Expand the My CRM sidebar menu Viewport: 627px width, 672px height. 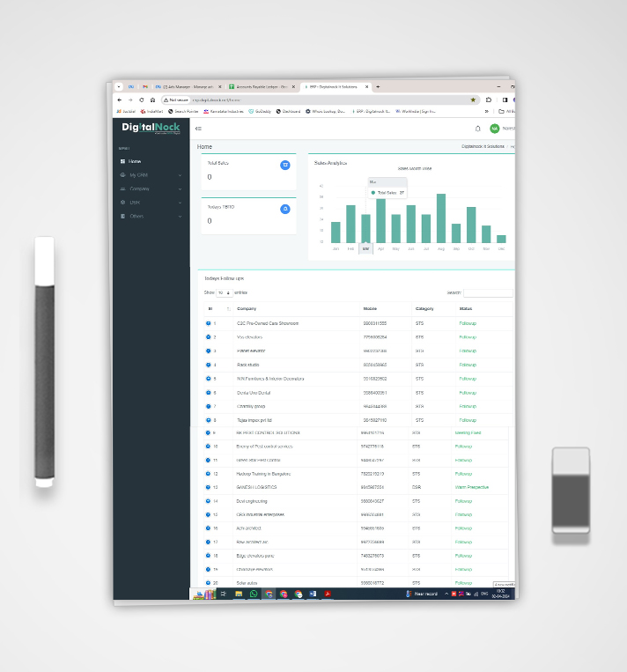tap(151, 175)
